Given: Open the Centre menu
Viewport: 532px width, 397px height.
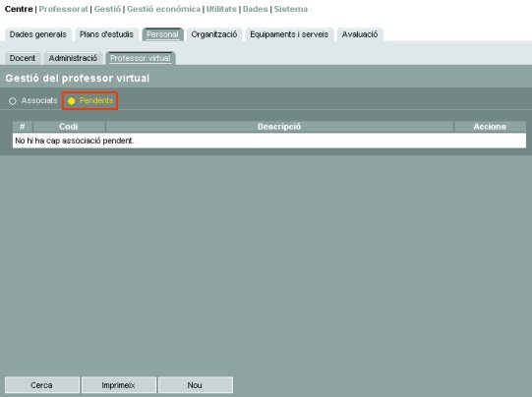Looking at the screenshot, I should (x=19, y=9).
